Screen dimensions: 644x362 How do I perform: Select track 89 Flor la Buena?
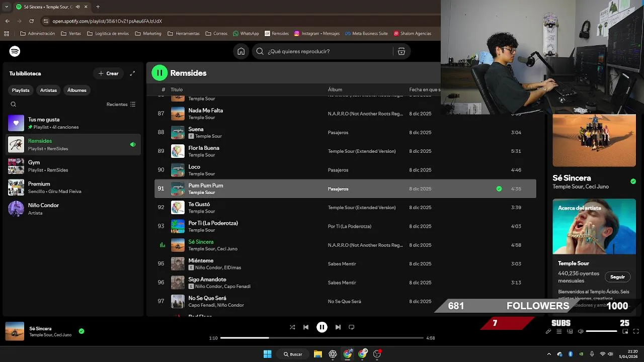[x=345, y=151]
